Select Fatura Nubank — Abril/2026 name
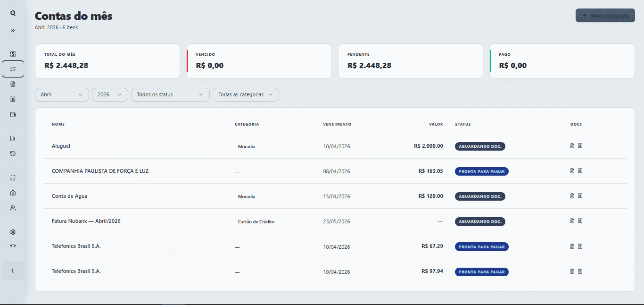Screen dimensions: 644x305 (86, 221)
